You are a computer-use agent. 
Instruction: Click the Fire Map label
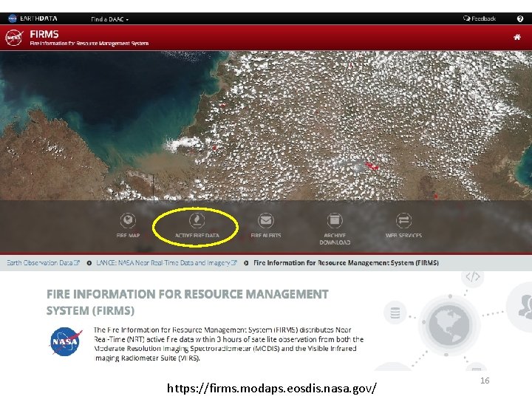click(x=128, y=235)
